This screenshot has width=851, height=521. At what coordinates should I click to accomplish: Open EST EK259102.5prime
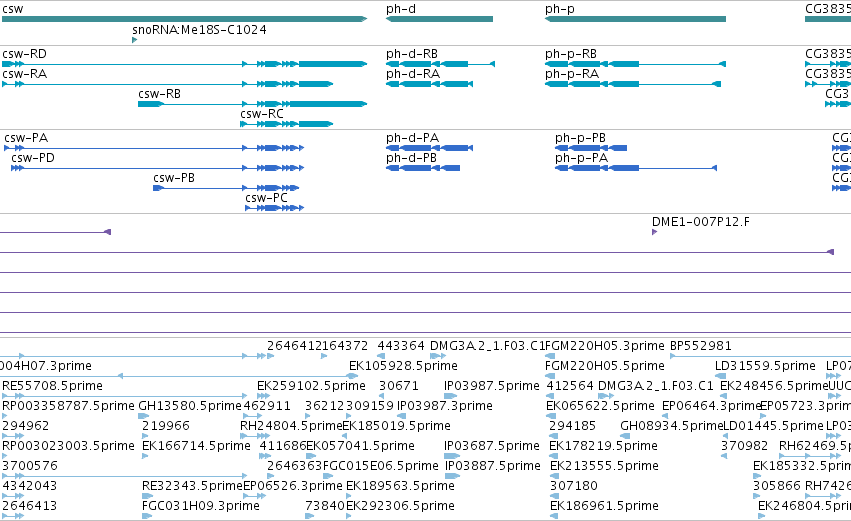311,386
